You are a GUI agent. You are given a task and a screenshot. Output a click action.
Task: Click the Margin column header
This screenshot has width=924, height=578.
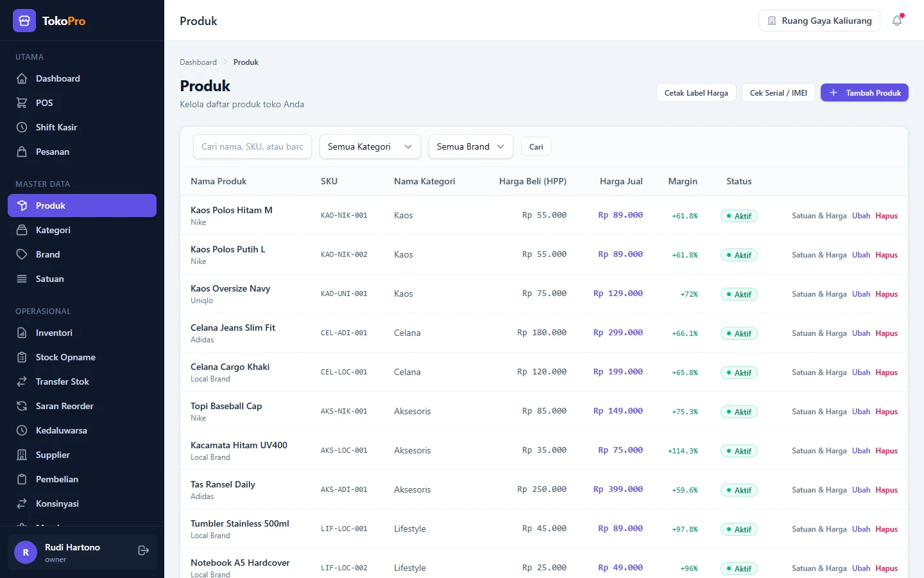point(683,181)
